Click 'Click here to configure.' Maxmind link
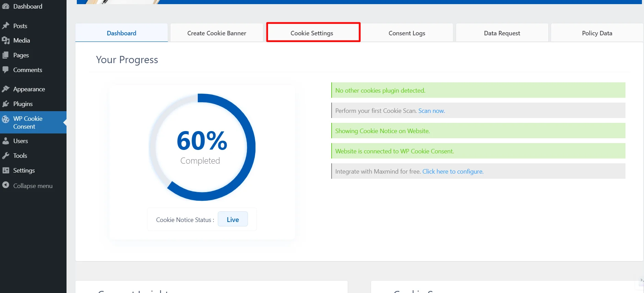Viewport: 644px width, 293px height. pyautogui.click(x=453, y=172)
